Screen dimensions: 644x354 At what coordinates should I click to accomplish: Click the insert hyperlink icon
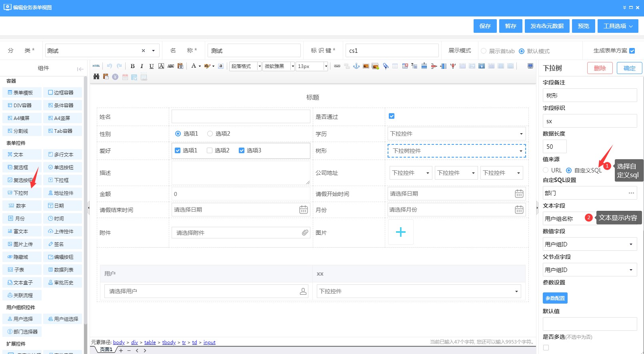337,66
